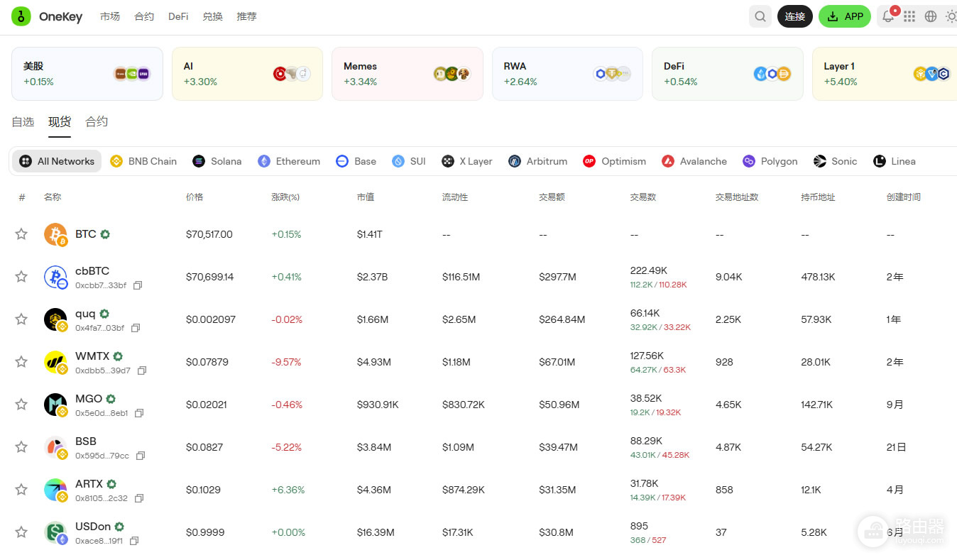Click the OneKey logo icon
The image size is (957, 560).
[21, 16]
